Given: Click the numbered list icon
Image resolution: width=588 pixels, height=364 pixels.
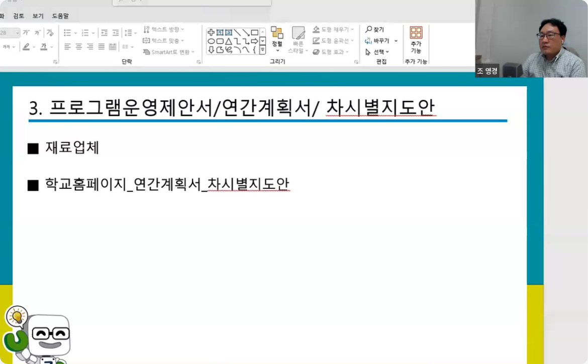Looking at the screenshot, I should (x=85, y=33).
